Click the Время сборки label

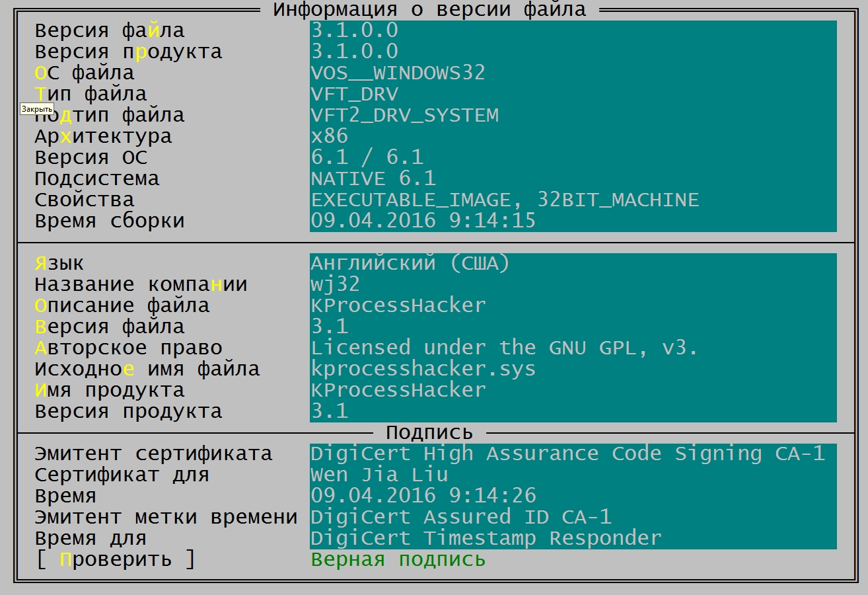click(110, 221)
